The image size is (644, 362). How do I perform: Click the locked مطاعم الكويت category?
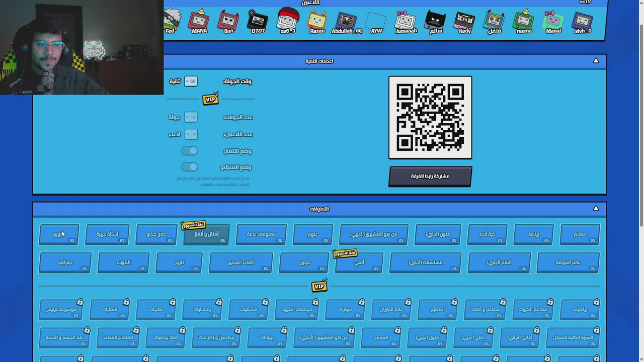tap(533, 310)
